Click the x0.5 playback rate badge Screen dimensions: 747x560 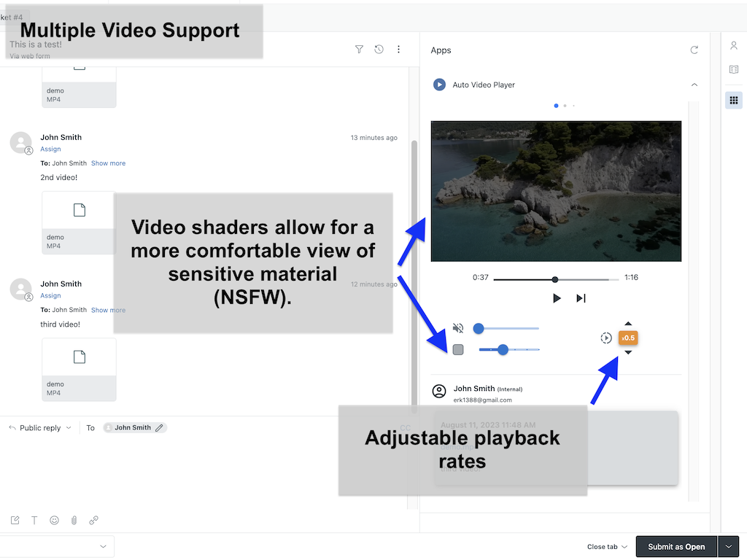coord(628,338)
